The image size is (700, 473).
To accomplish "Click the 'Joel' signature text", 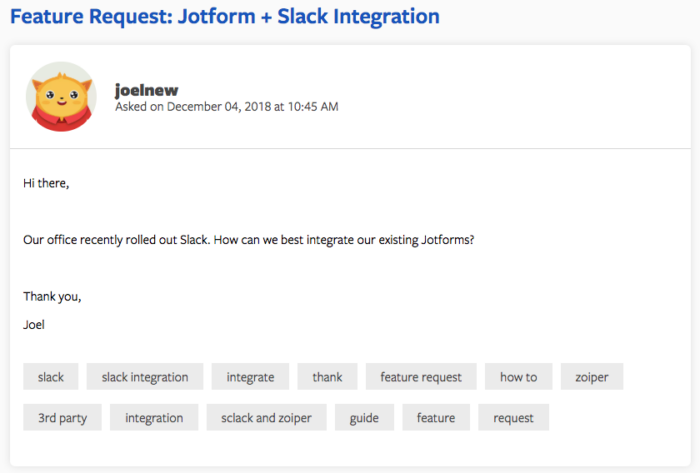I will pyautogui.click(x=34, y=324).
